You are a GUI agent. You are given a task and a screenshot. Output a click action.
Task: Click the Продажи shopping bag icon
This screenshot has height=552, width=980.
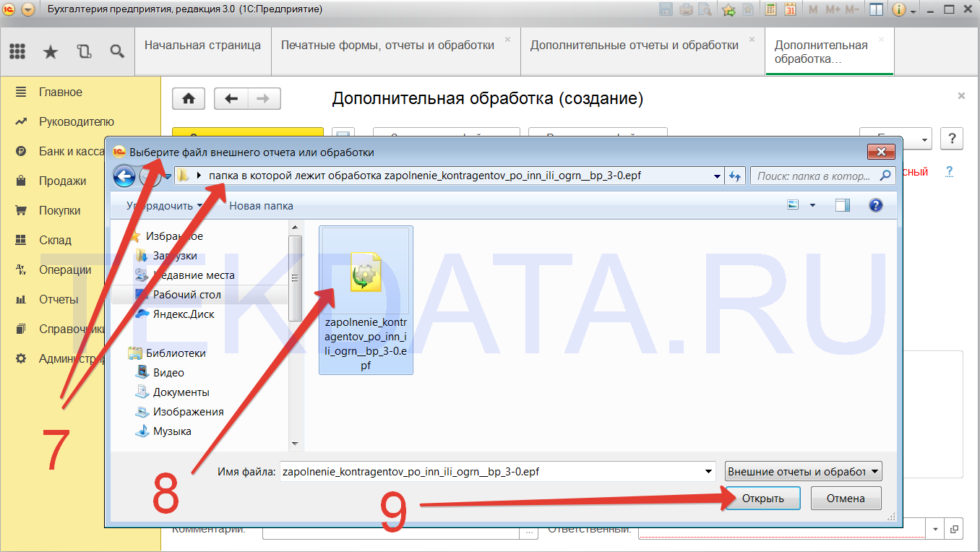click(21, 181)
